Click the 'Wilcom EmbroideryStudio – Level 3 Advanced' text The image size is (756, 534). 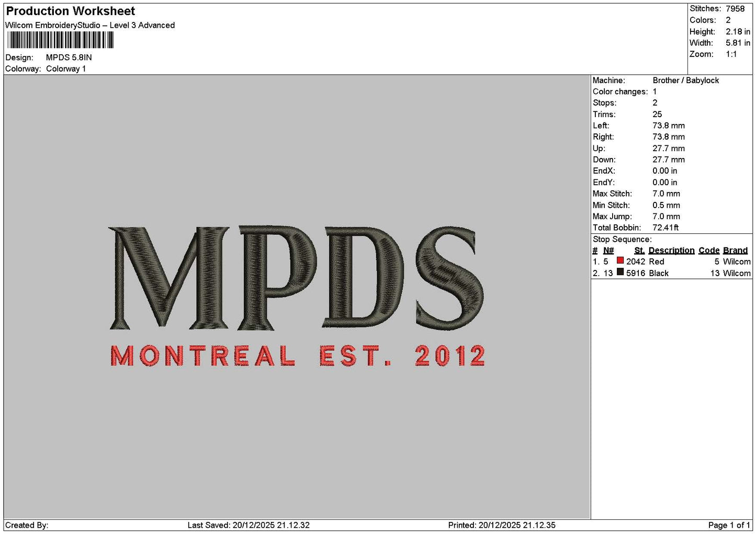[x=90, y=25]
